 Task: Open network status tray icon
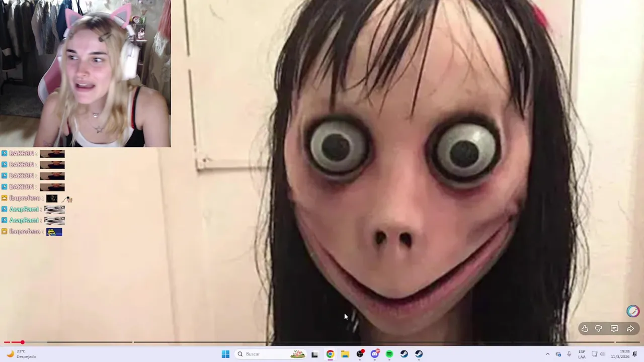tap(594, 354)
